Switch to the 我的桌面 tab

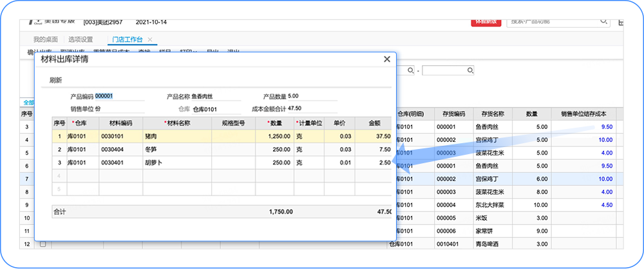(x=46, y=39)
